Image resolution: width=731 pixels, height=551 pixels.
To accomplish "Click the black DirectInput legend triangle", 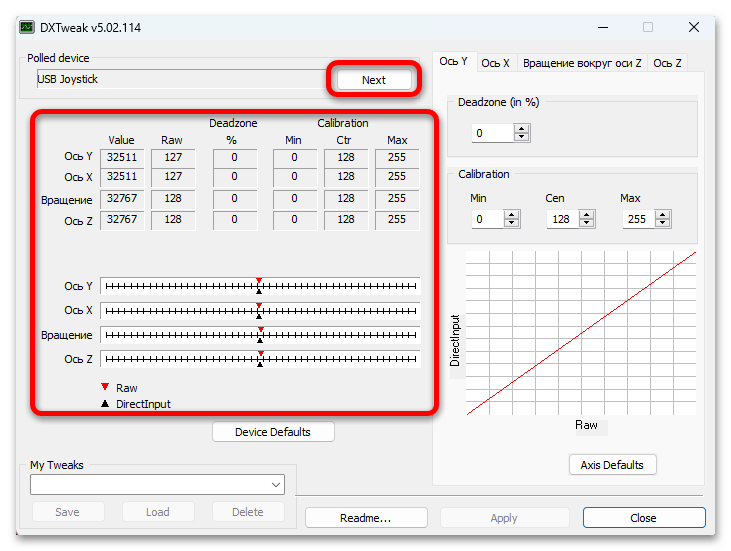I will (x=105, y=403).
